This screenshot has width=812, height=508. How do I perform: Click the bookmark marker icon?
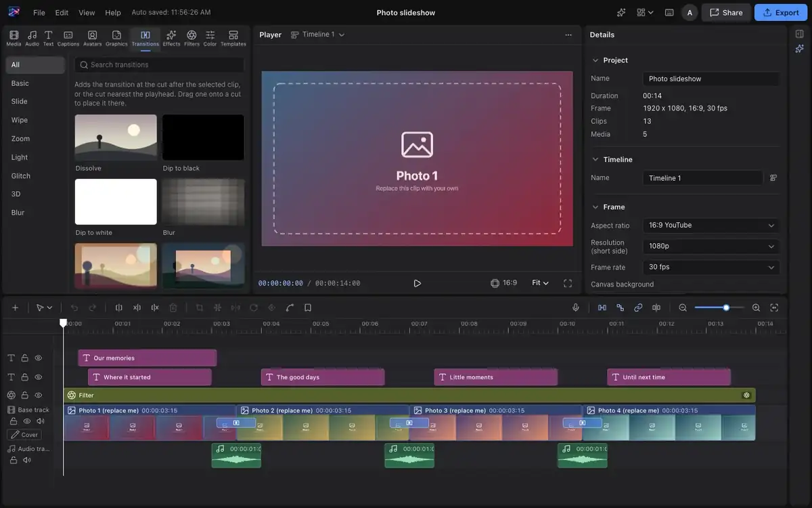pos(308,308)
